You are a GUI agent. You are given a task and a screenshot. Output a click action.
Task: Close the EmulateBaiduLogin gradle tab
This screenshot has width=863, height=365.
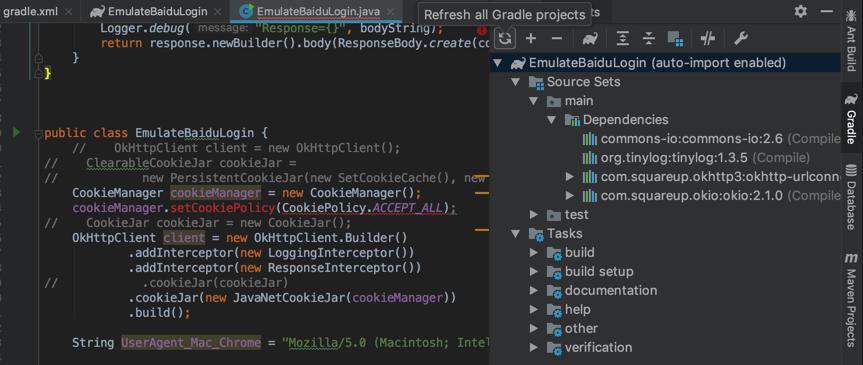pos(217,12)
